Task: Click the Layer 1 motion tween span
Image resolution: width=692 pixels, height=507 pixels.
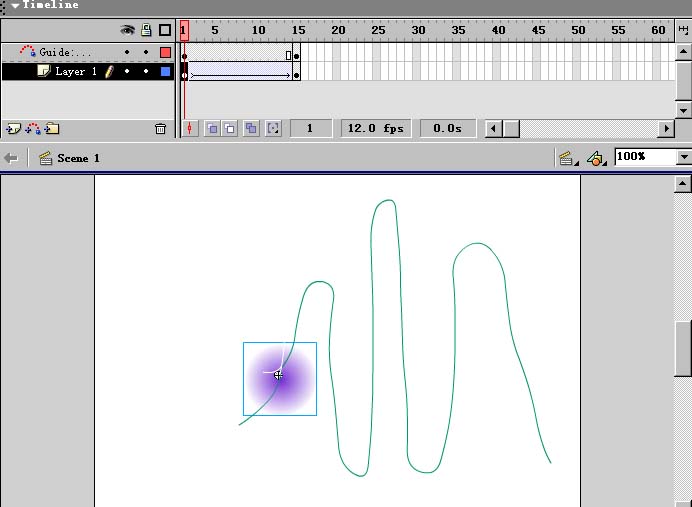Action: [240, 71]
